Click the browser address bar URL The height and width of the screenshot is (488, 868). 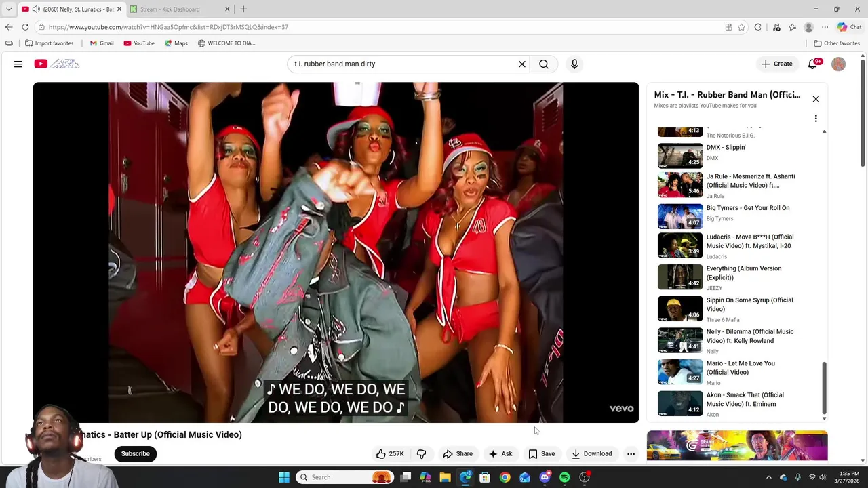coord(168,27)
